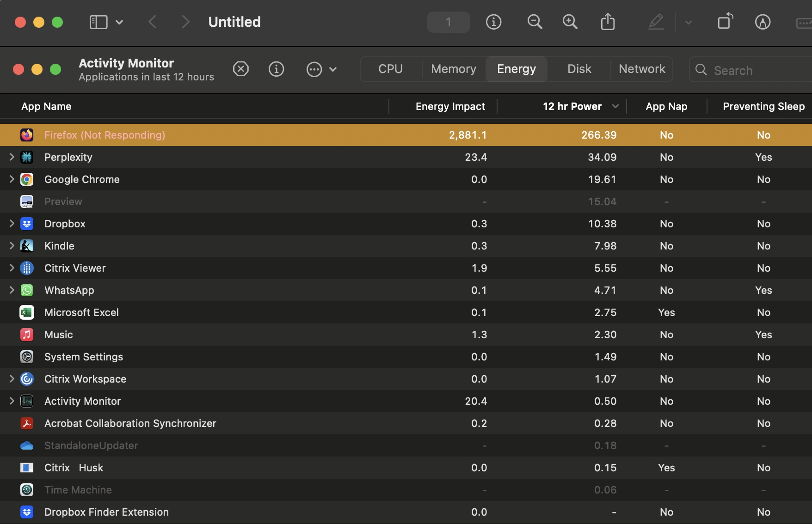Viewport: 812px width, 524px height.
Task: Open the highlight color dropdown arrow
Action: click(688, 22)
